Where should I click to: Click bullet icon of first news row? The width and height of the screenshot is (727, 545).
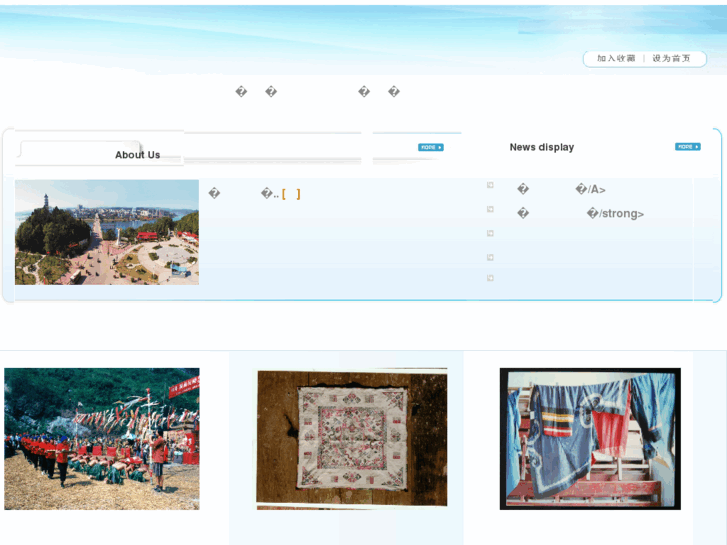pyautogui.click(x=490, y=185)
